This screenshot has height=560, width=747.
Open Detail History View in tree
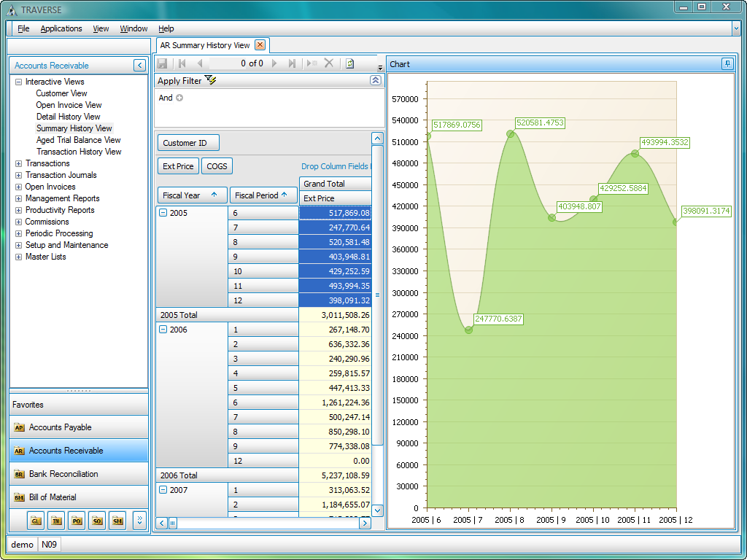coord(68,117)
